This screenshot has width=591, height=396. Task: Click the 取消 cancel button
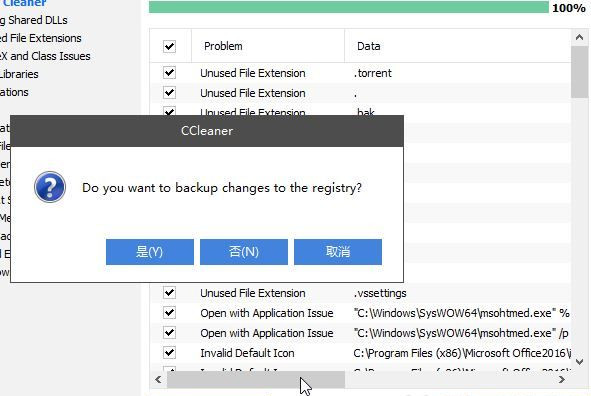[x=338, y=252]
